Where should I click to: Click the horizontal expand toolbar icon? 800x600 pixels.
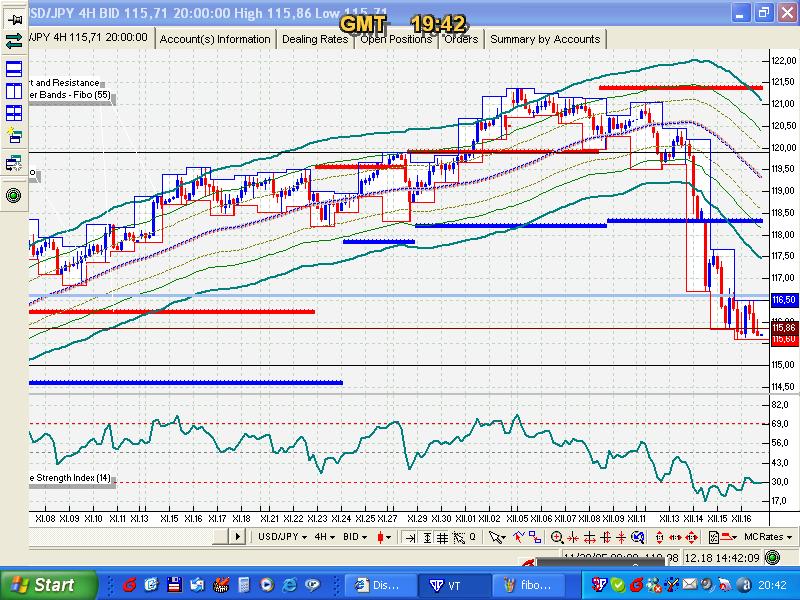[x=588, y=537]
